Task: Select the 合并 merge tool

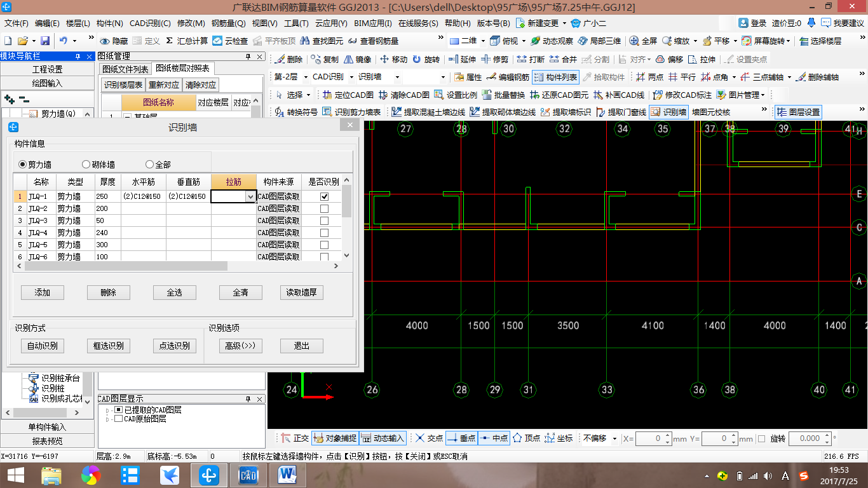Action: click(563, 60)
